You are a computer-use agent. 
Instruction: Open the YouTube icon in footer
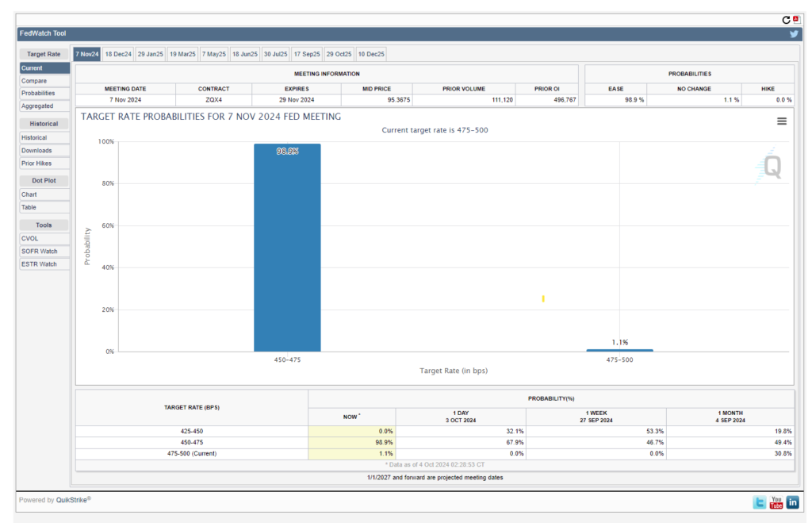tap(776, 502)
